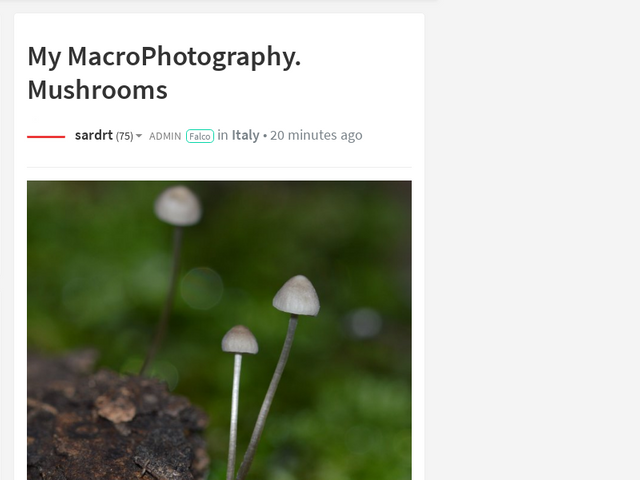
Task: Open the Italy community link
Action: point(246,135)
